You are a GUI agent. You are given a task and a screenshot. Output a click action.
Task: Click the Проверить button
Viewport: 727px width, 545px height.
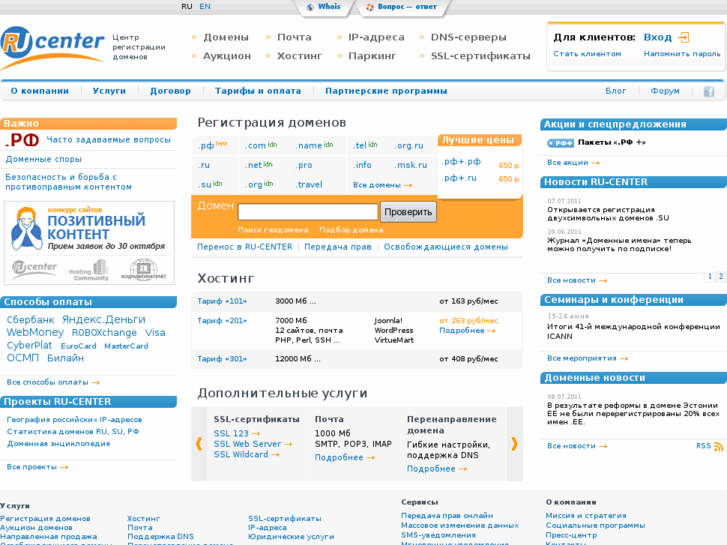coord(408,212)
